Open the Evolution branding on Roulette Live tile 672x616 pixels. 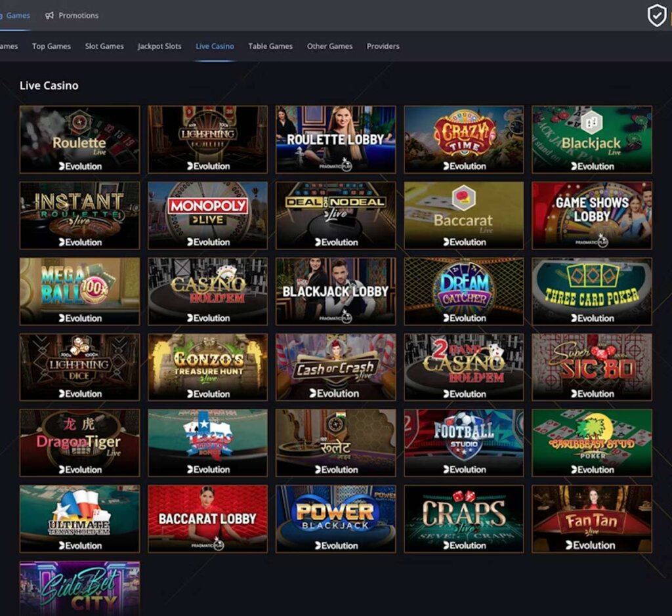point(79,166)
